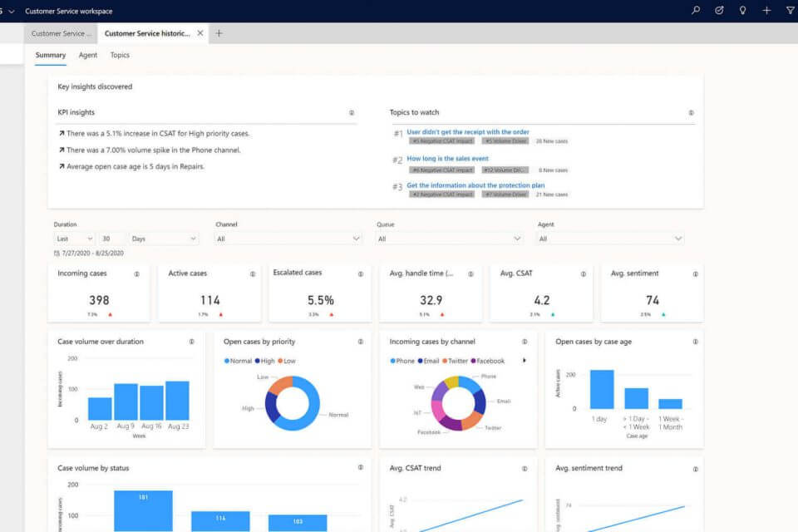Click the duration number field showing 30
This screenshot has height=532, width=798.
click(112, 239)
